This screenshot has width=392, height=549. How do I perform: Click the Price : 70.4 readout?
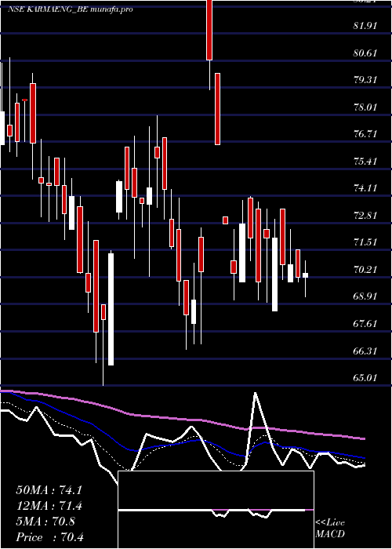49,537
